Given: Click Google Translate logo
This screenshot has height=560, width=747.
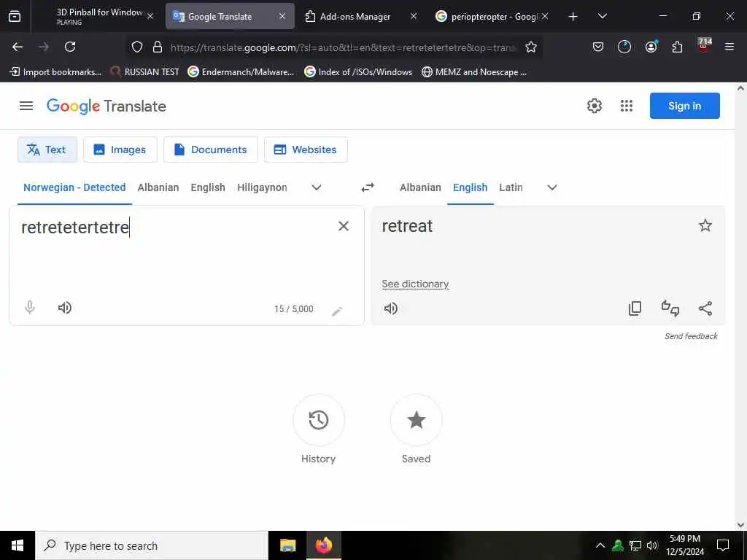Looking at the screenshot, I should [107, 106].
